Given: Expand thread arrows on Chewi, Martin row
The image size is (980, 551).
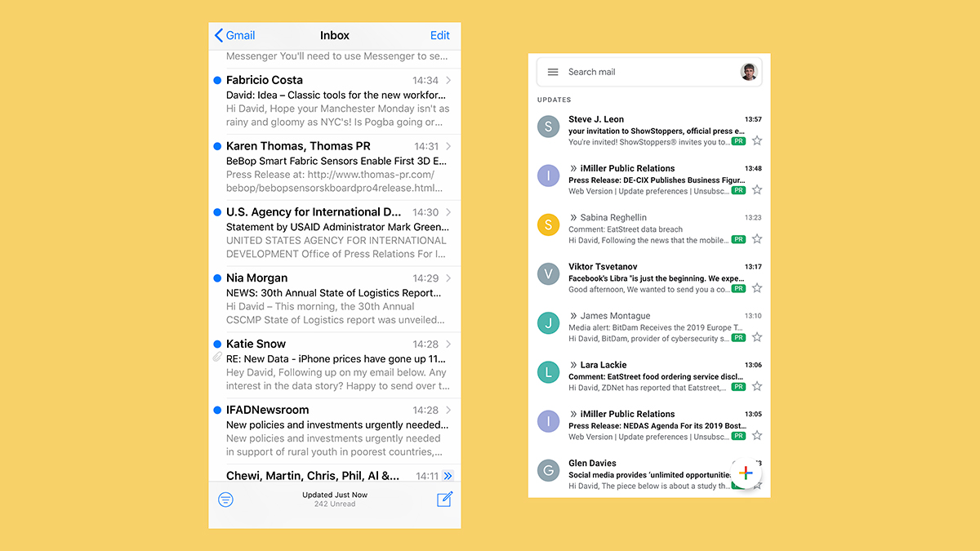Looking at the screenshot, I should (447, 476).
